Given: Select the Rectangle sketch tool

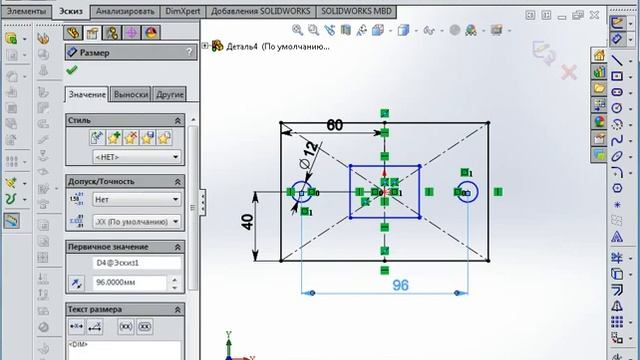Looking at the screenshot, I should (617, 76).
